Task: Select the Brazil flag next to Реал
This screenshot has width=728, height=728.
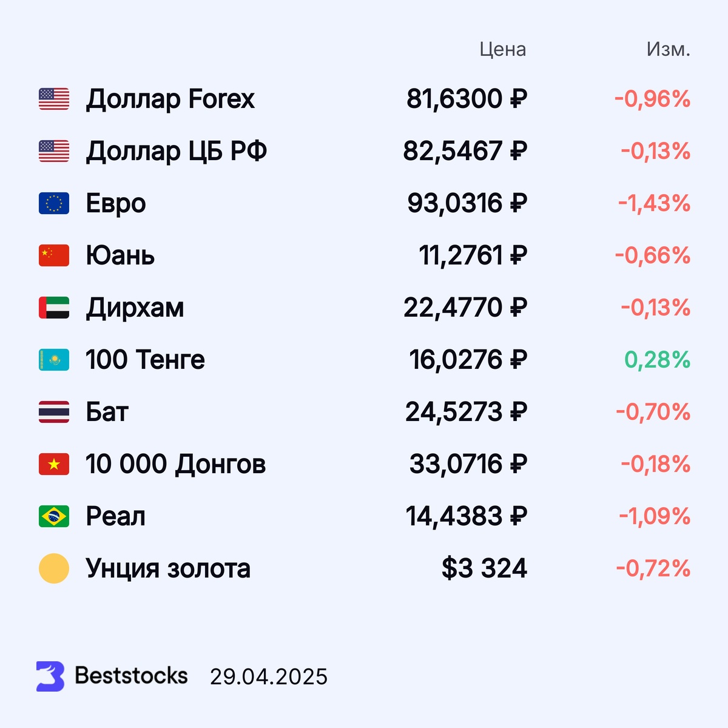Action: pos(54,516)
